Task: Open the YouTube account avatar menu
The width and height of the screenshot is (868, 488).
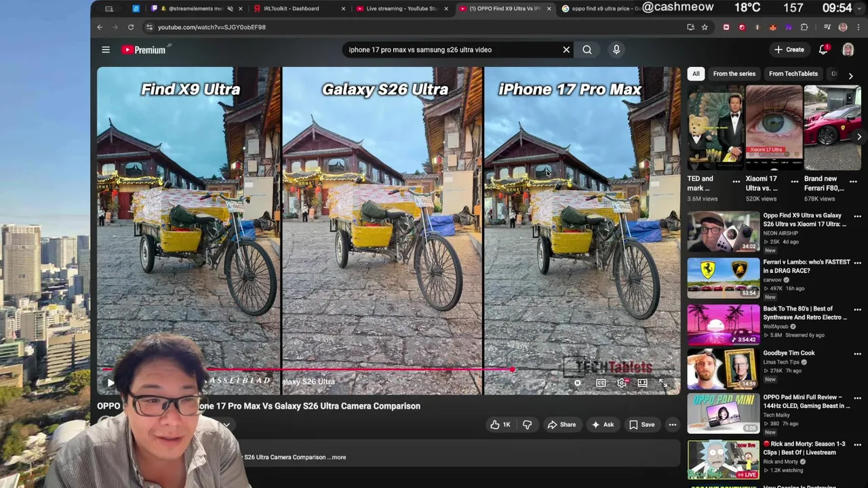Action: coord(848,49)
